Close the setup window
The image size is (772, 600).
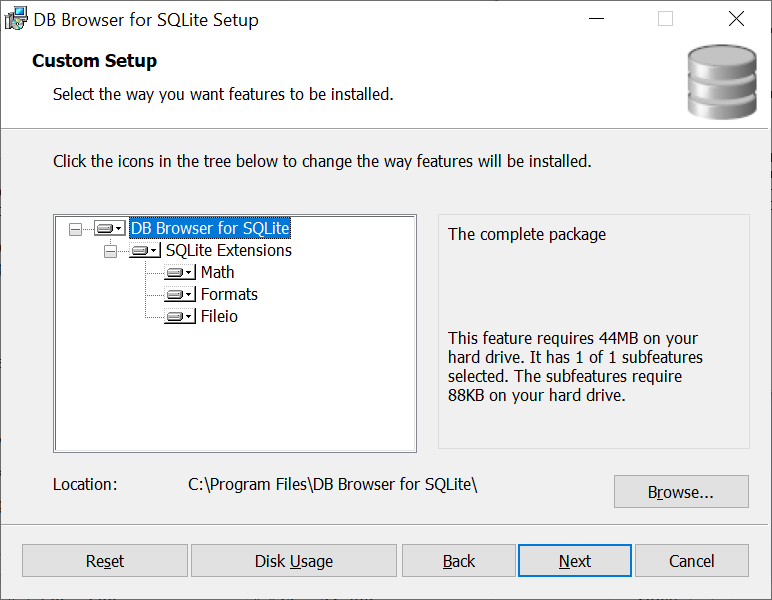[x=736, y=19]
